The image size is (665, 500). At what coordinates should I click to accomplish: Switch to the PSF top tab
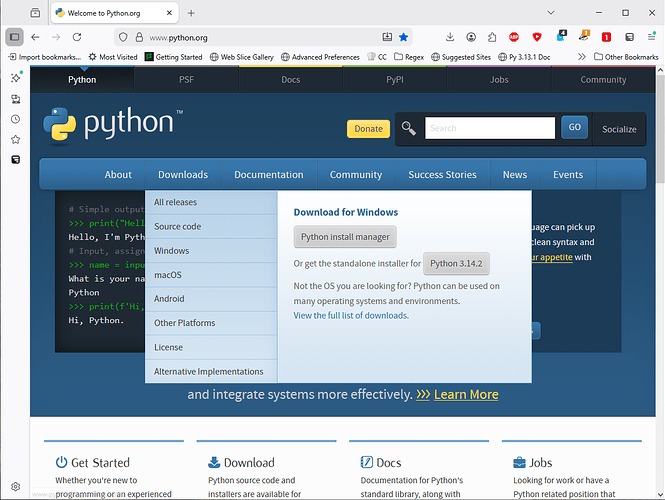[186, 80]
